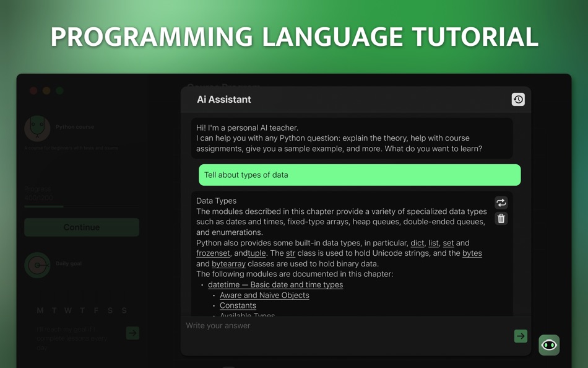Open the str class link
The height and width of the screenshot is (368, 588).
(290, 253)
